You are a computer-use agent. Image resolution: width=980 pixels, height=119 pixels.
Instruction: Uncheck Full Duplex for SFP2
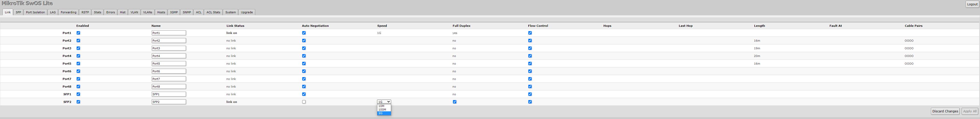(x=454, y=102)
